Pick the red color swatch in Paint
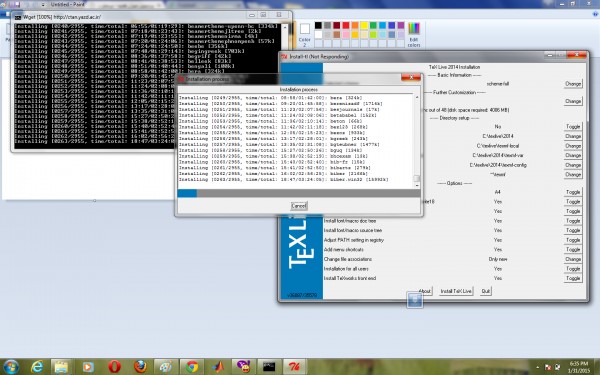Image resolution: width=600 pixels, height=375 pixels. [346, 25]
